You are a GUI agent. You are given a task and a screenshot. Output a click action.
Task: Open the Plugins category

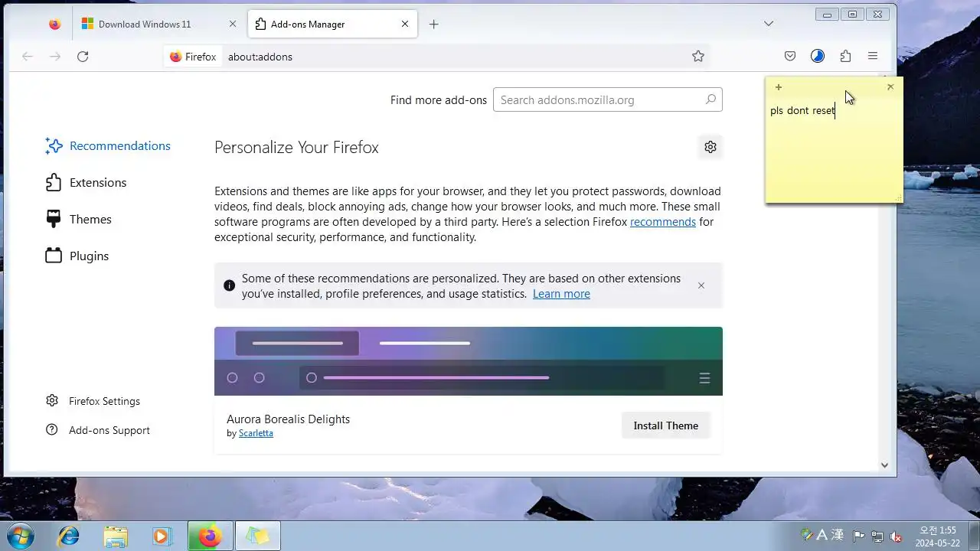click(x=77, y=256)
